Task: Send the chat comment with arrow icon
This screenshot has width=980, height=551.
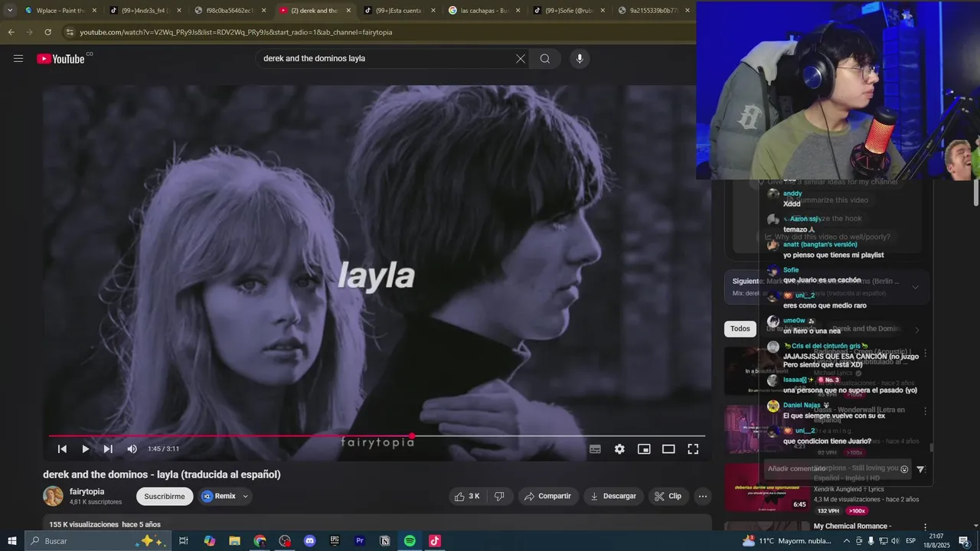Action: [921, 469]
